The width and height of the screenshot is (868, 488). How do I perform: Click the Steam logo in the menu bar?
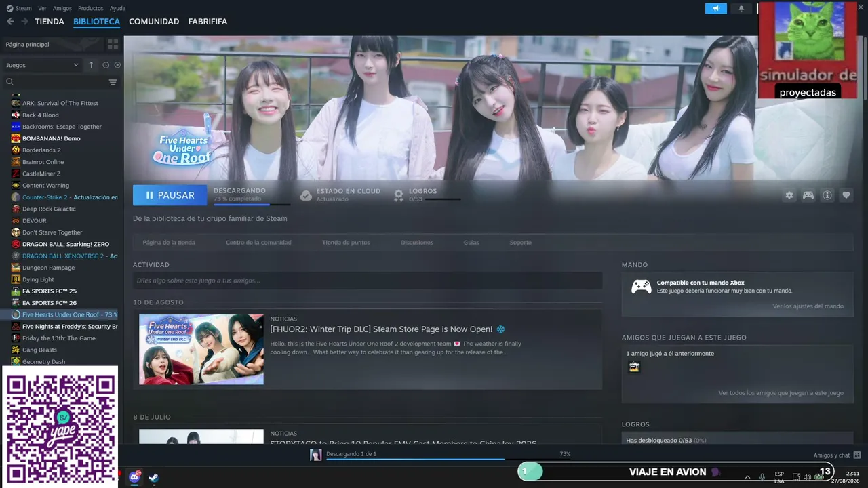9,8
